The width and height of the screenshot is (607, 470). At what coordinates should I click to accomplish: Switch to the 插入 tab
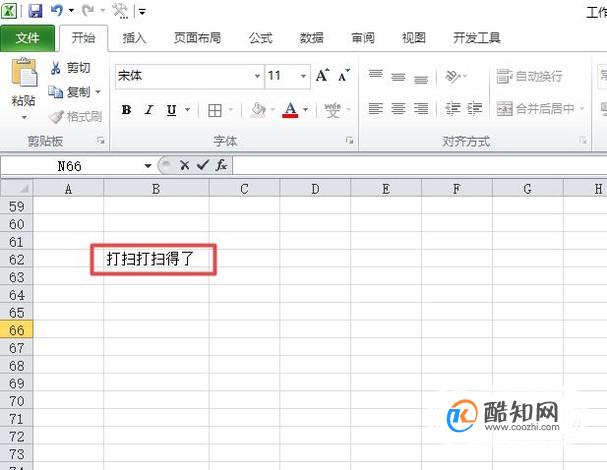(x=134, y=38)
